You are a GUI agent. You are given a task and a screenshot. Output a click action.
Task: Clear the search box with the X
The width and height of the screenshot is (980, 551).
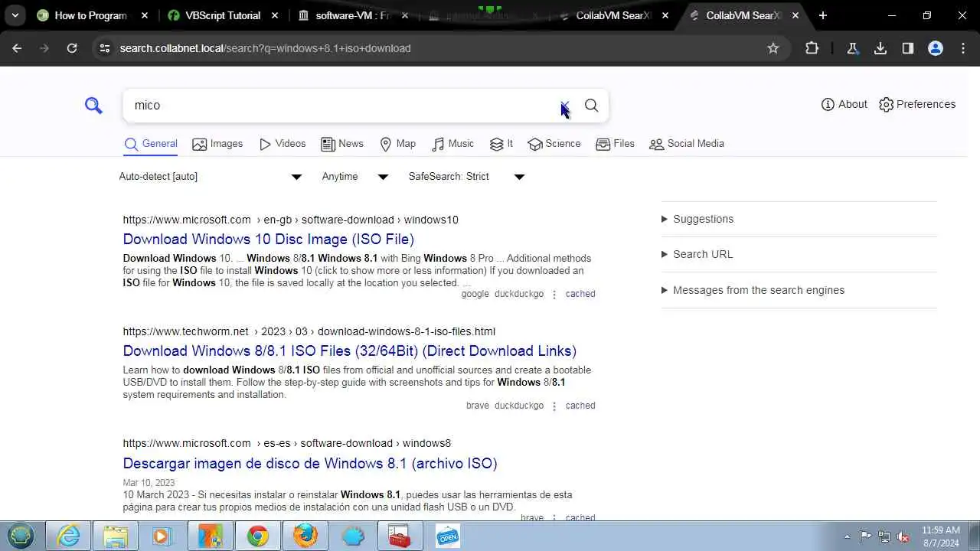tap(564, 106)
